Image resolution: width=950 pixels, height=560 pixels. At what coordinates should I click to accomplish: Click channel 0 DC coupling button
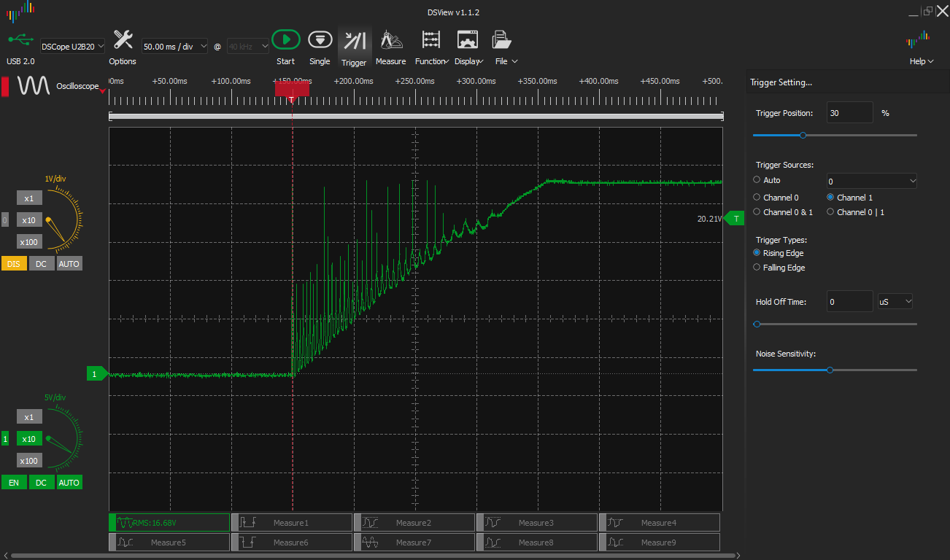point(41,263)
